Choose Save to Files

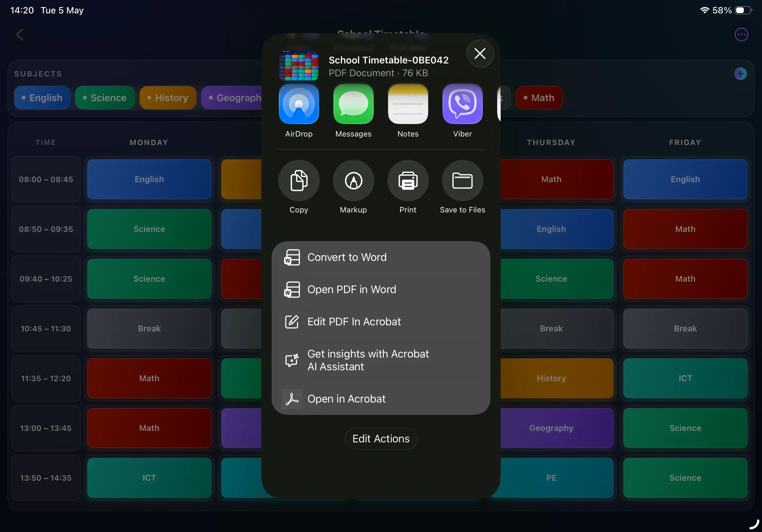coord(462,181)
